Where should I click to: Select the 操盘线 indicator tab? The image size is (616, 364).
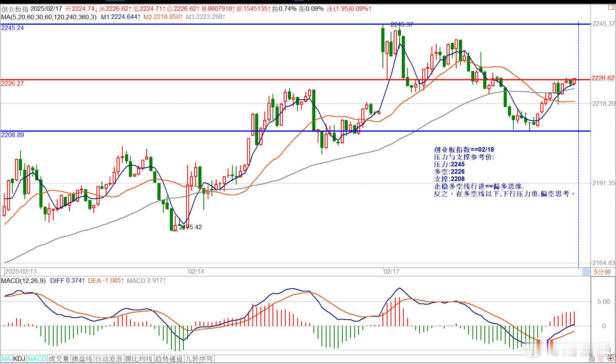tap(82, 359)
